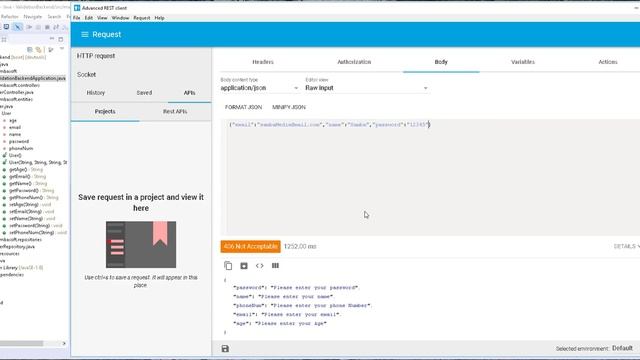Click the Advanced REST client app icon
Viewport: 640px width, 360px height.
(x=77, y=8)
